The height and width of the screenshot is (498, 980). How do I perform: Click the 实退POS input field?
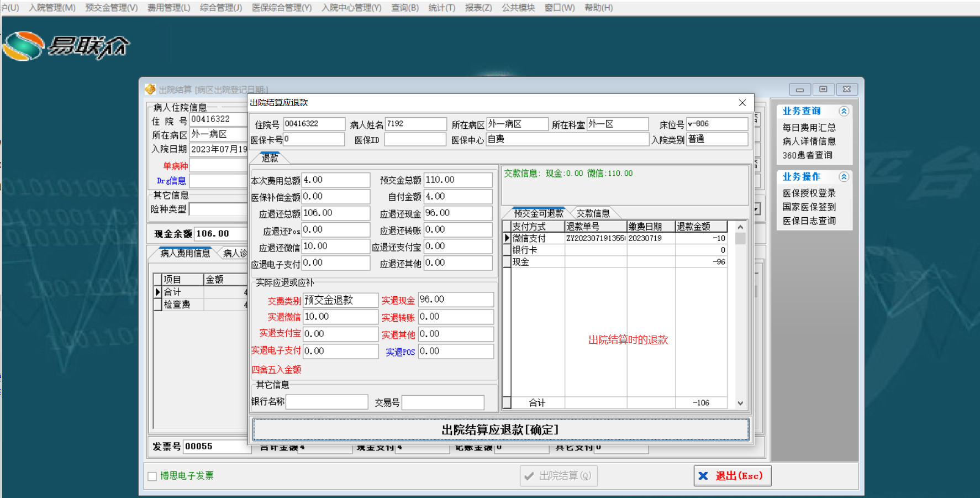(456, 351)
